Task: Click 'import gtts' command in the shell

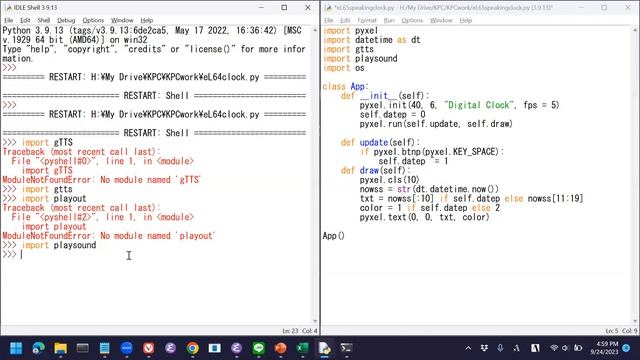Action: coord(47,189)
